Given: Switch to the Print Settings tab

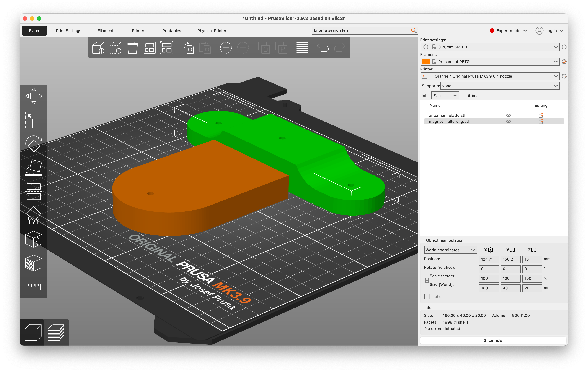Looking at the screenshot, I should click(x=68, y=30).
